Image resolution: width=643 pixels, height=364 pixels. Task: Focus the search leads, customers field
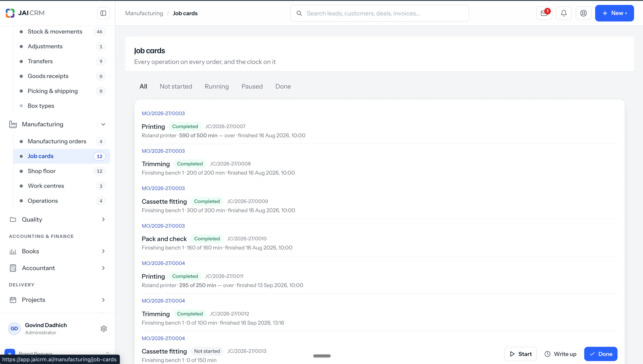379,13
